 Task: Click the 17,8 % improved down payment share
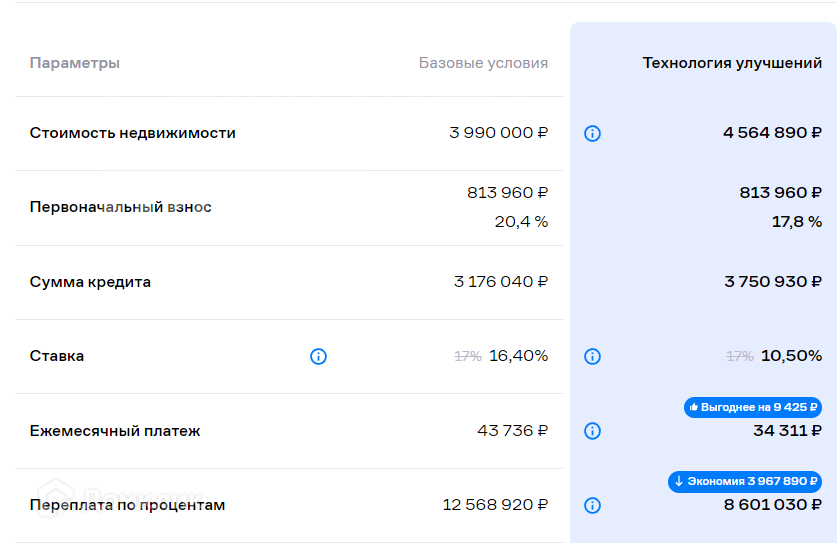point(796,221)
